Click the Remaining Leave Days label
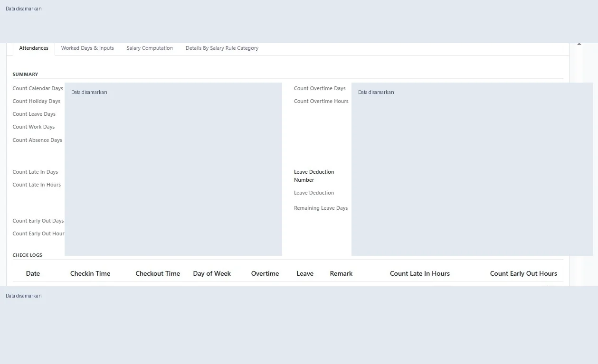The image size is (598, 364). coord(321,208)
